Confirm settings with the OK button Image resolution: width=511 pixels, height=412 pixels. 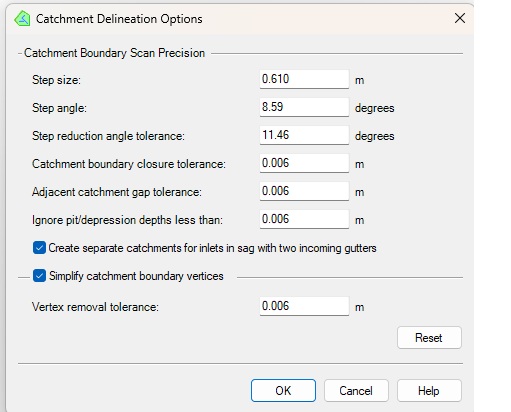pos(283,390)
